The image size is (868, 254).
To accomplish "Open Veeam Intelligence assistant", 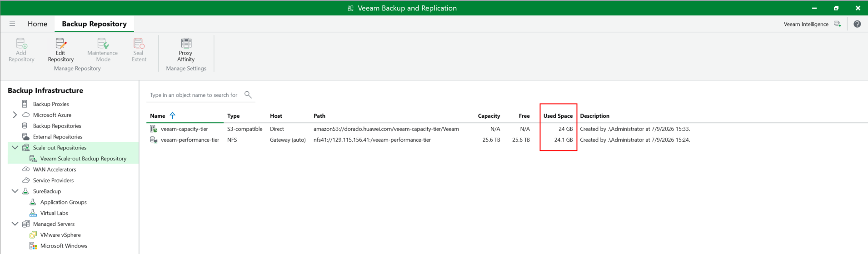I will 806,24.
